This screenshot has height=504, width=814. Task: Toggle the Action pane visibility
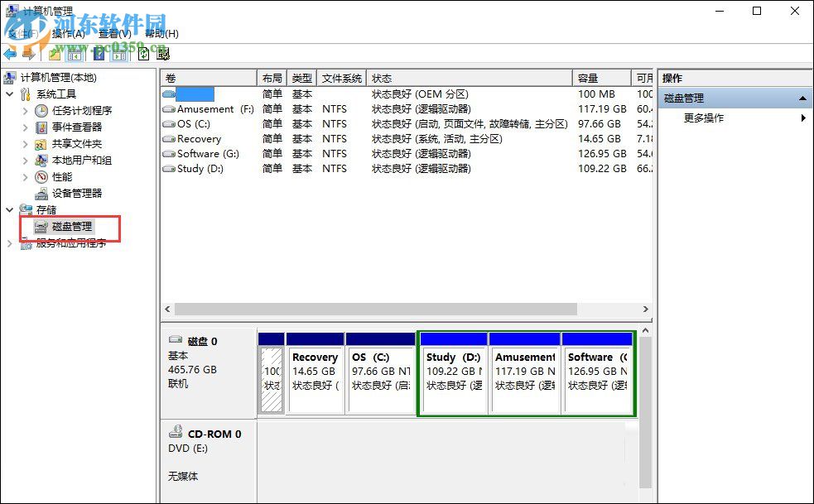tap(118, 53)
